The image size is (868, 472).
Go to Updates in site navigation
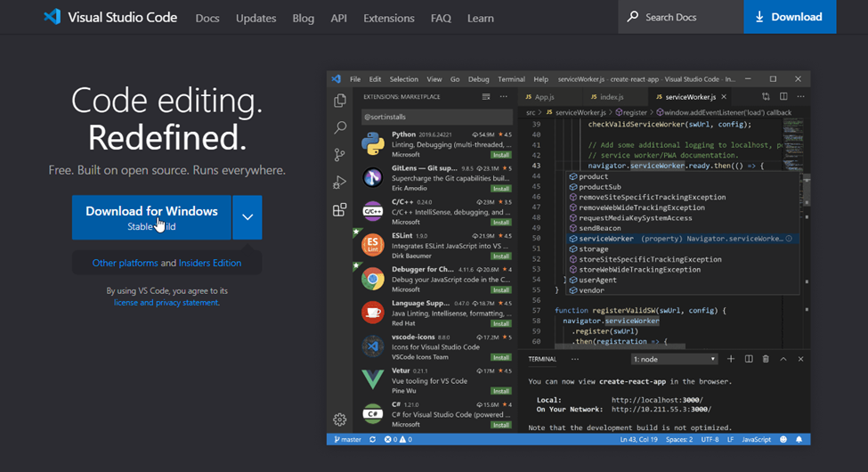pos(256,19)
